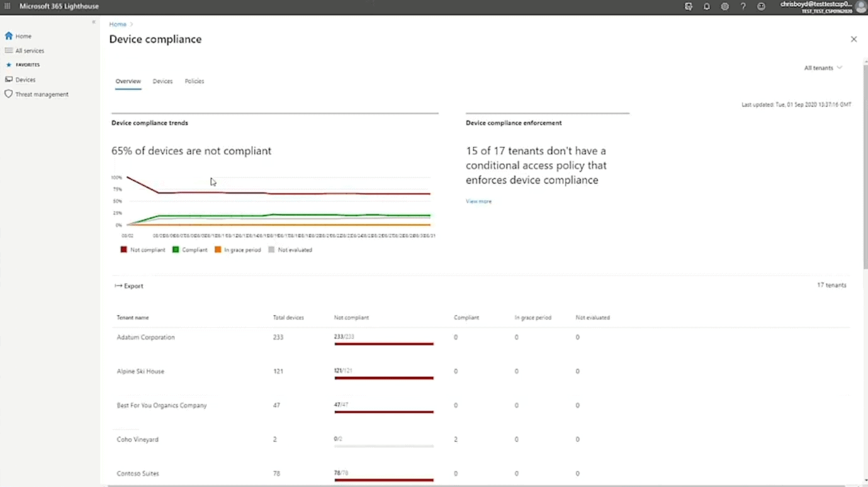
Task: Open the feedback smiley icon
Action: (762, 6)
